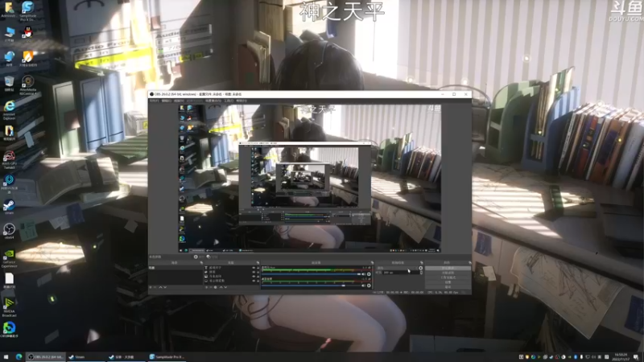Open OBS 设置 Settings from Controls panel

[448, 282]
